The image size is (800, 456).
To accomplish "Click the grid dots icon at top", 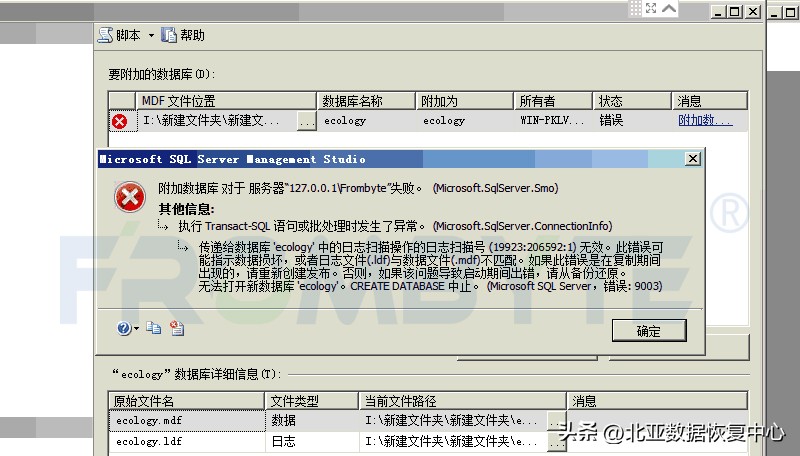I will click(635, 8).
